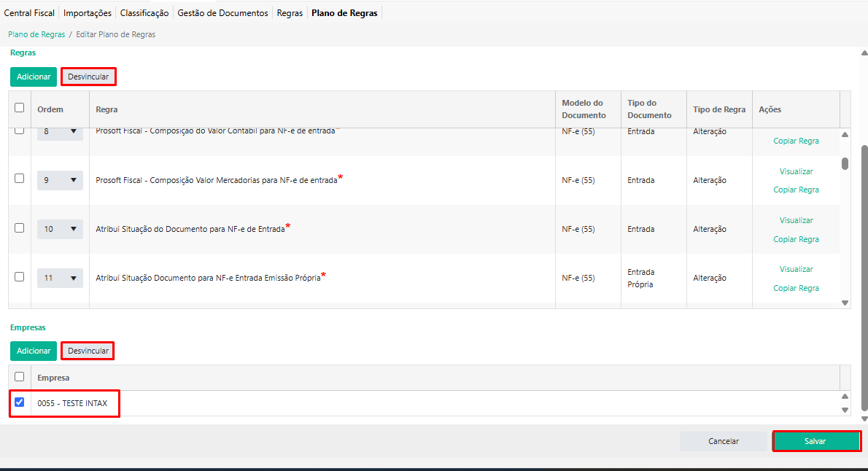Open the Gestão de Documentos tab

223,13
